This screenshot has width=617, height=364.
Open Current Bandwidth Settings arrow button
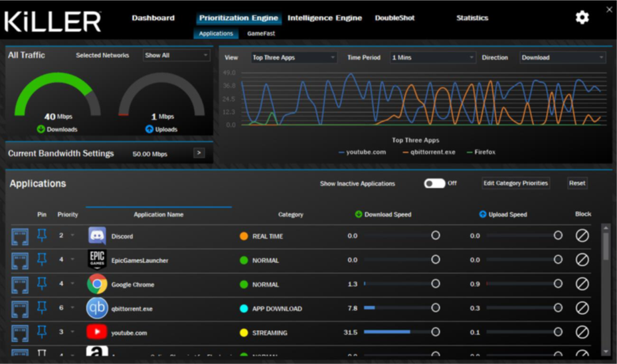(199, 153)
